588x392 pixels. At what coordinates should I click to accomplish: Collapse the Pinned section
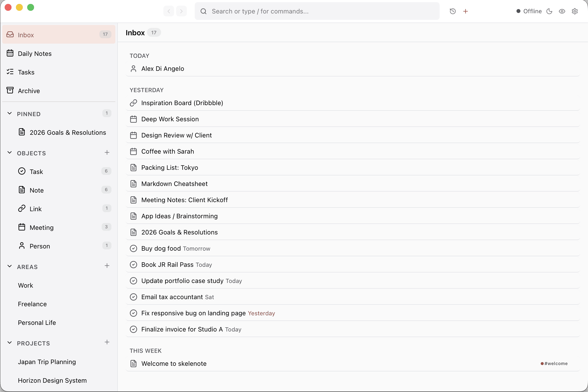point(10,113)
